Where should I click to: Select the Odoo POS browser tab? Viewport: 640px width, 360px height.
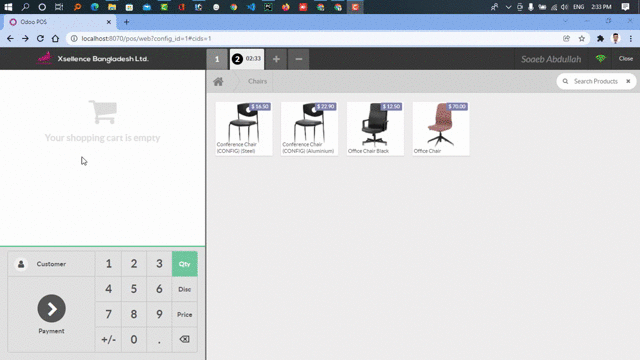click(59, 22)
